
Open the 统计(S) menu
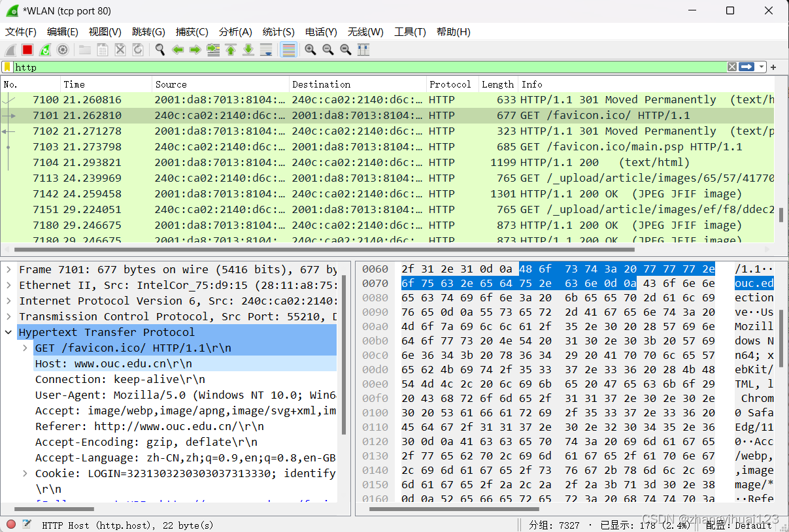(278, 31)
